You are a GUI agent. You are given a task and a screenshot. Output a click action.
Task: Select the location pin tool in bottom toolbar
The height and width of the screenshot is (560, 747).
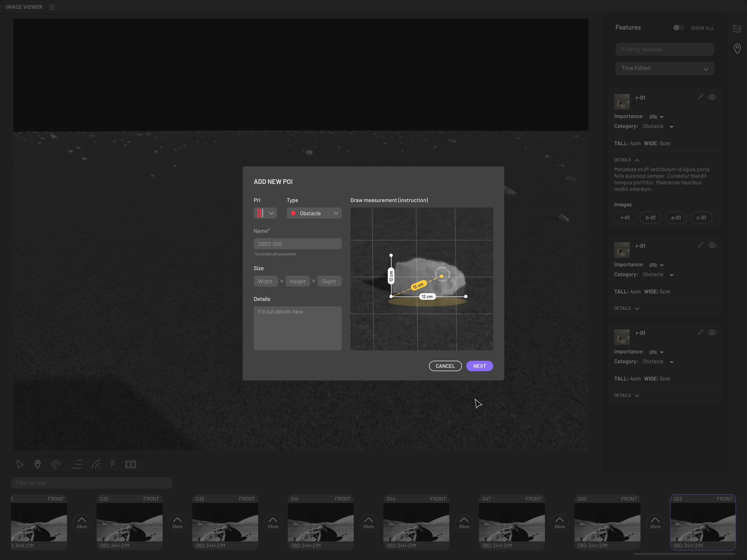coord(38,464)
